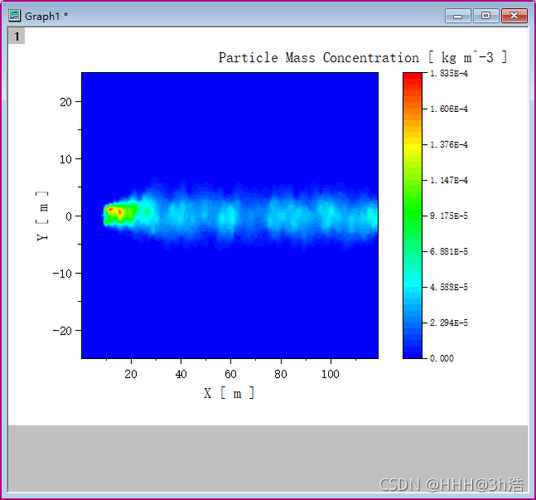Maximize the Graph1 window
The width and height of the screenshot is (536, 500).
pos(486,16)
